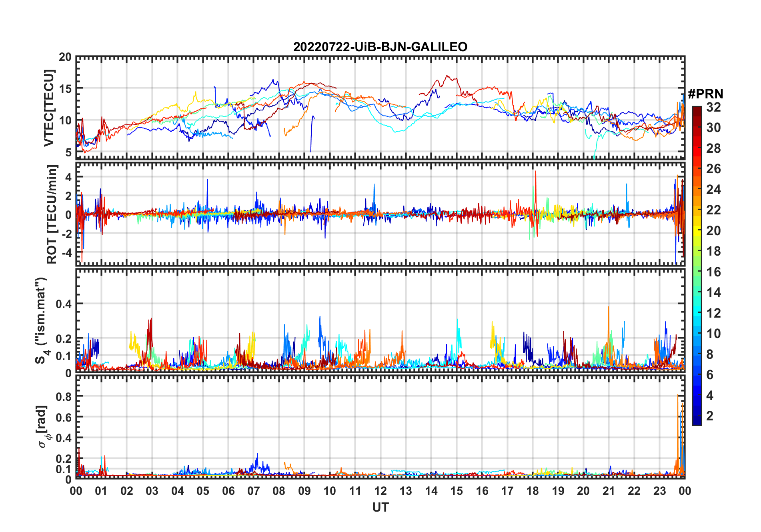Click UT axis tick label 05
Screen dimensions: 761x532
pos(203,491)
